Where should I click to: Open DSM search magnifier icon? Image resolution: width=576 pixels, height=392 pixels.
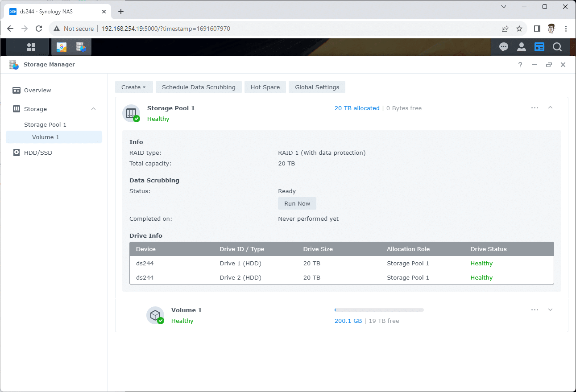(x=557, y=47)
